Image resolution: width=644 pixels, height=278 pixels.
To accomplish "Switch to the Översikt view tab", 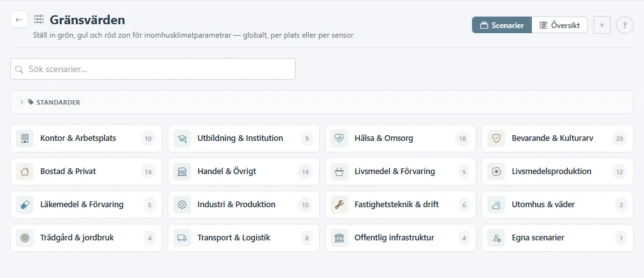I will pyautogui.click(x=559, y=25).
